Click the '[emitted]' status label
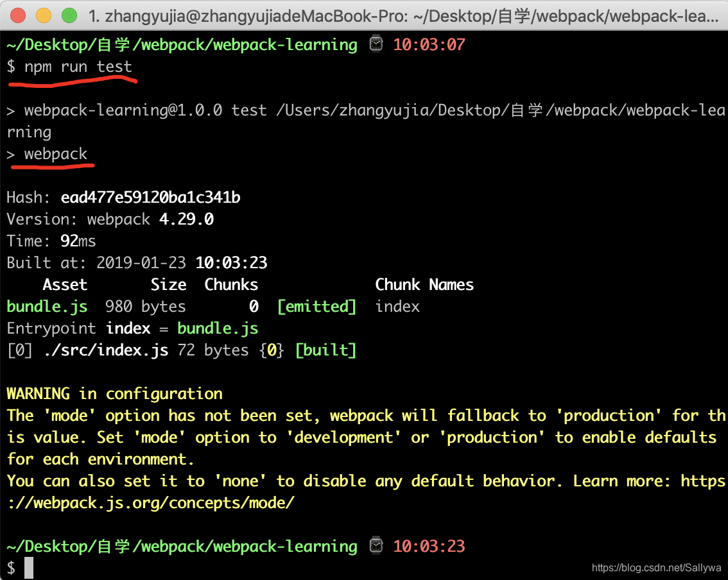The image size is (728, 580). point(316,306)
